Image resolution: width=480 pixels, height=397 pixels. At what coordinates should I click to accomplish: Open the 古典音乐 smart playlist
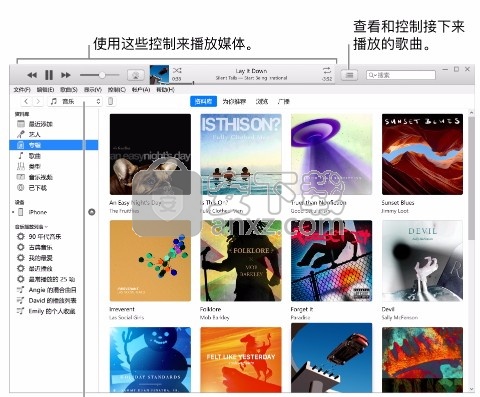(53, 247)
